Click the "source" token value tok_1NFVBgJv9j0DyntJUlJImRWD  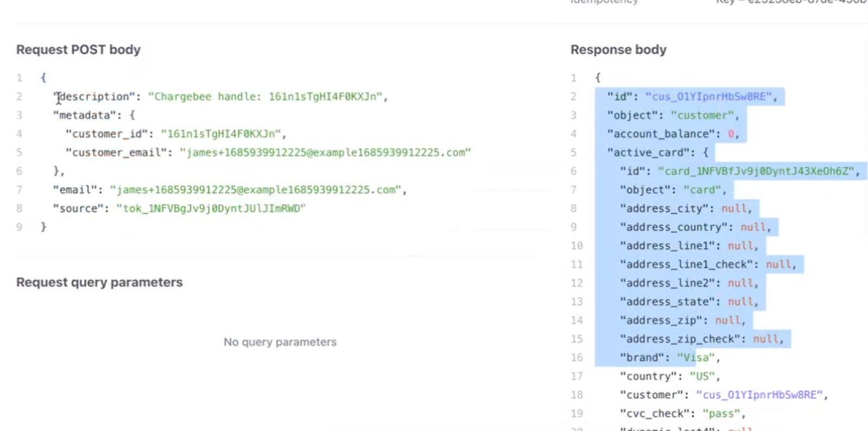tap(211, 208)
